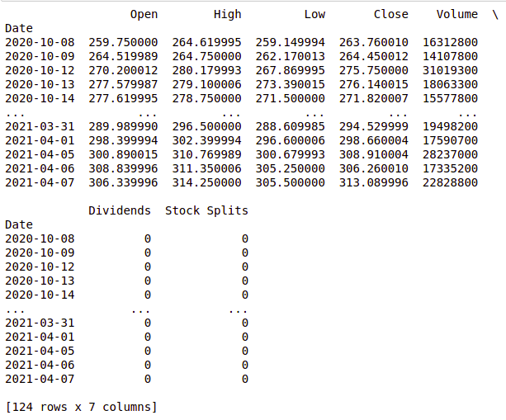Click the Volume value 16312800
The height and width of the screenshot is (420, 506).
pos(450,42)
